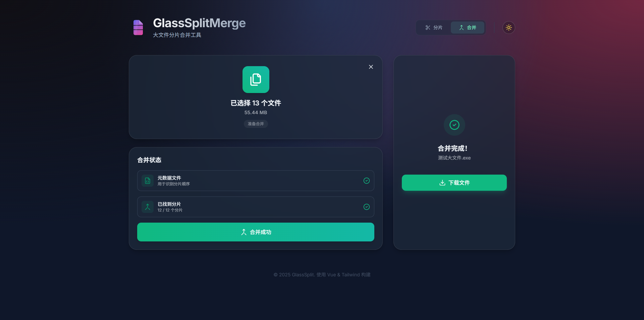Viewport: 644px width, 320px height.
Task: Download the merged file with 下载文件
Action: pos(454,183)
